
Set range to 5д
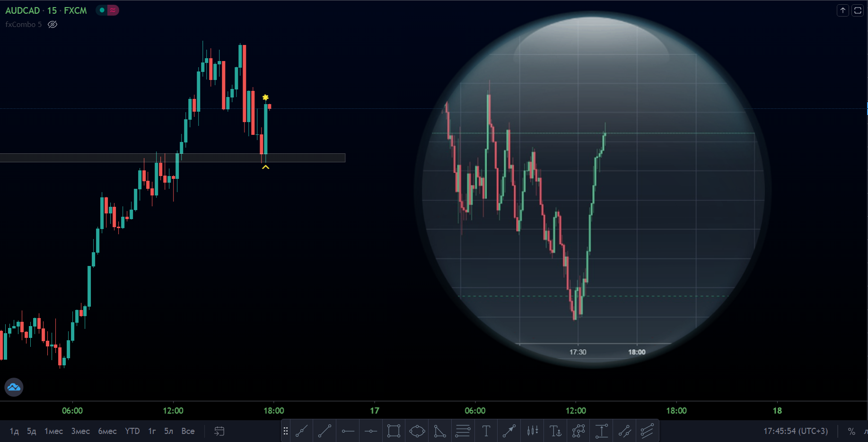32,431
